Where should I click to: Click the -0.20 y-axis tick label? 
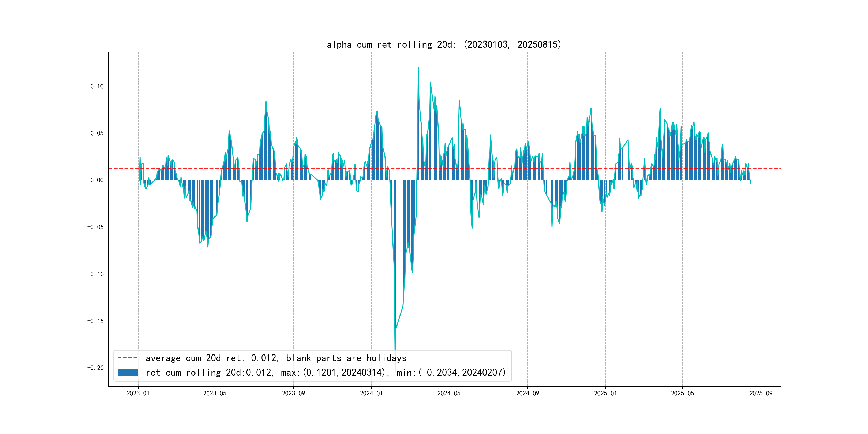[x=95, y=368]
